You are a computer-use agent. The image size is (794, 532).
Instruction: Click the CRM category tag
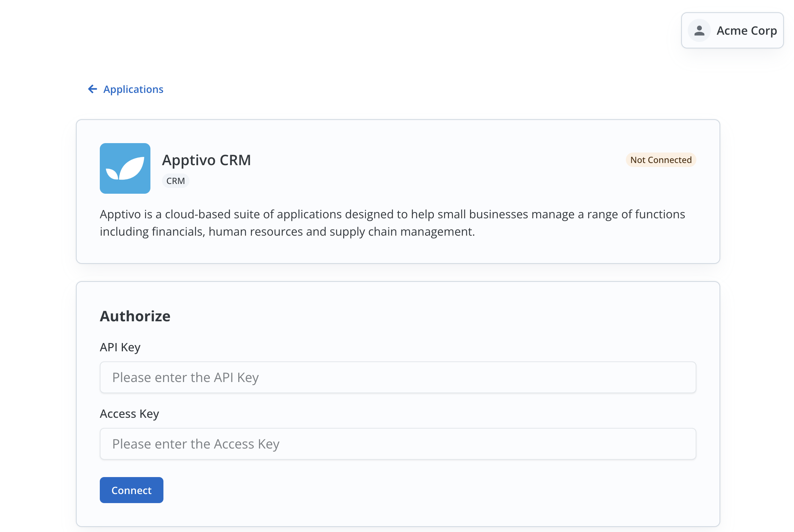coord(175,181)
